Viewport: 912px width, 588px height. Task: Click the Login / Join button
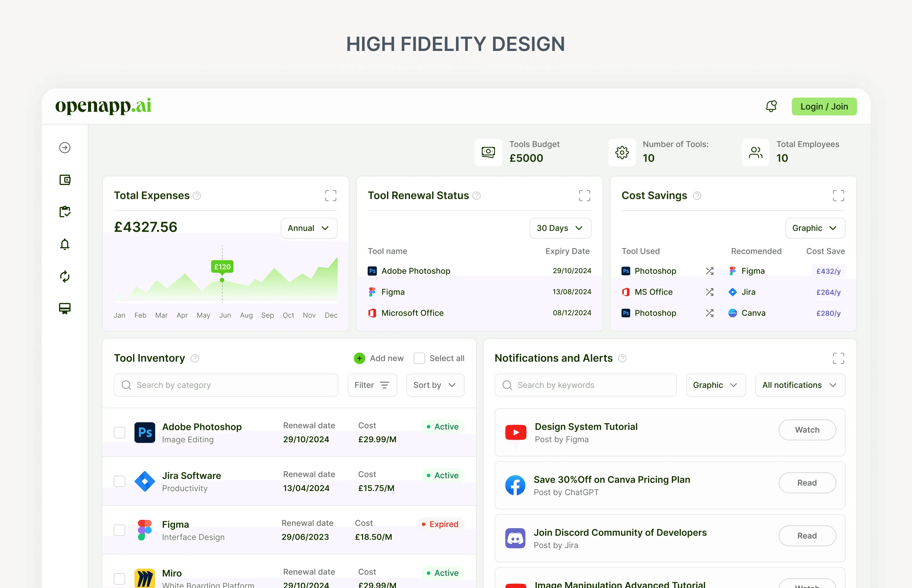[x=824, y=106]
